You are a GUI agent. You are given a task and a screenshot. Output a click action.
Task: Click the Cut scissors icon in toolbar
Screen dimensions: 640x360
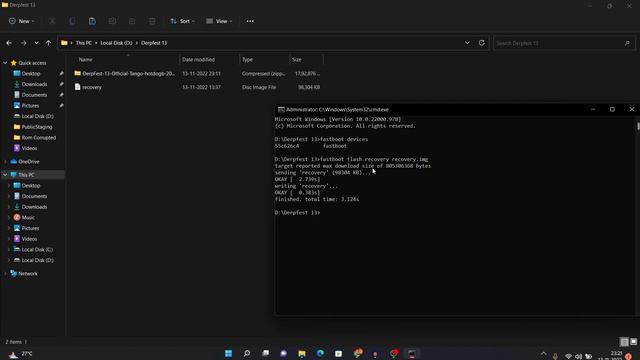[x=52, y=21]
